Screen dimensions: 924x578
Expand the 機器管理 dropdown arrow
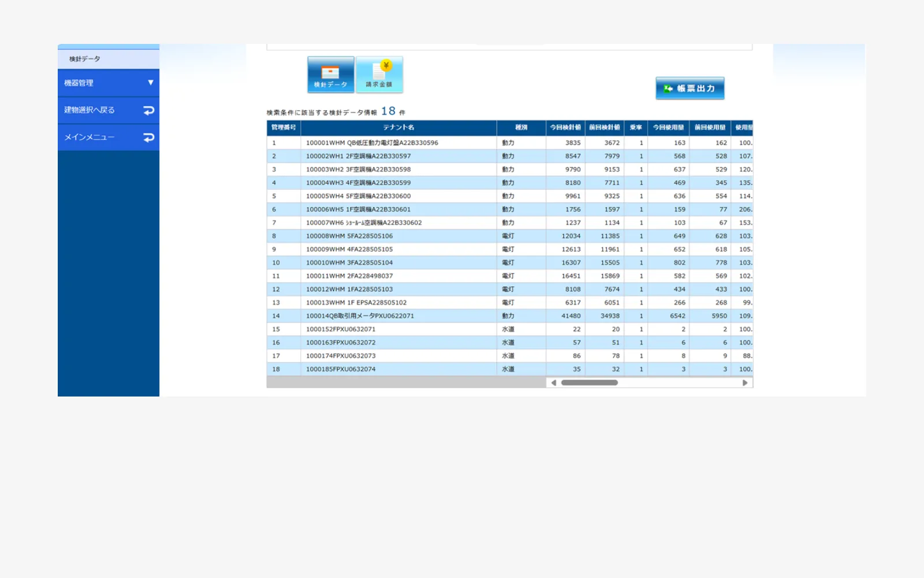point(150,83)
